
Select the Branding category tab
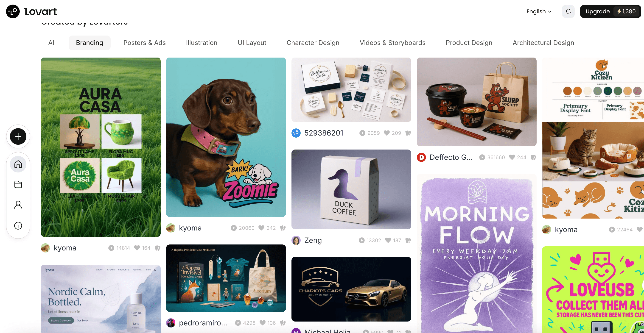click(x=90, y=43)
